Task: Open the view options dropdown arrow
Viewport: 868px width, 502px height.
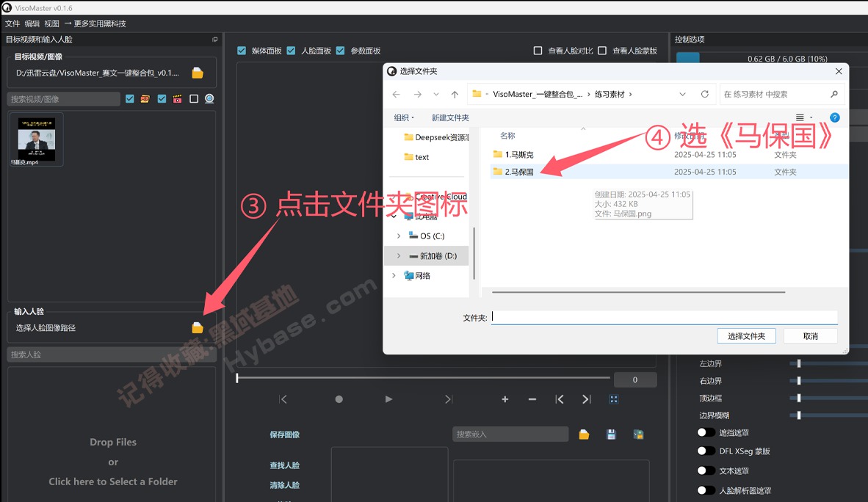Action: point(811,117)
